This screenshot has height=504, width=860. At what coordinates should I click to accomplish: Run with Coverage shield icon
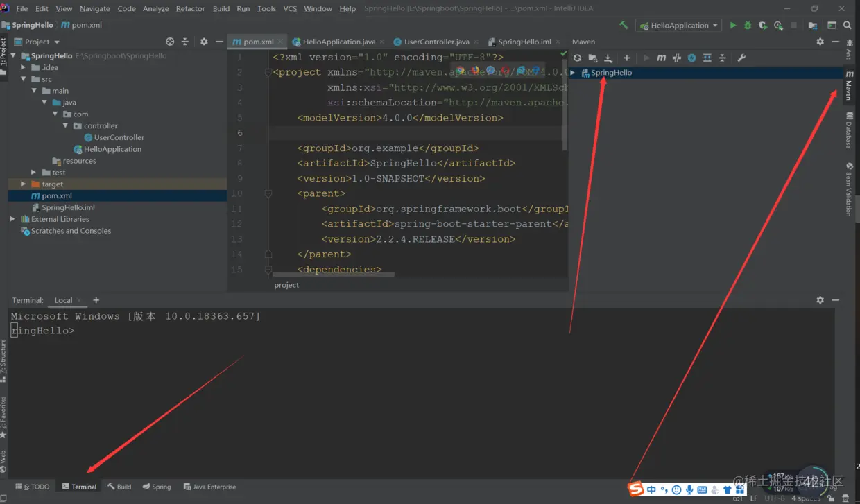coord(763,25)
